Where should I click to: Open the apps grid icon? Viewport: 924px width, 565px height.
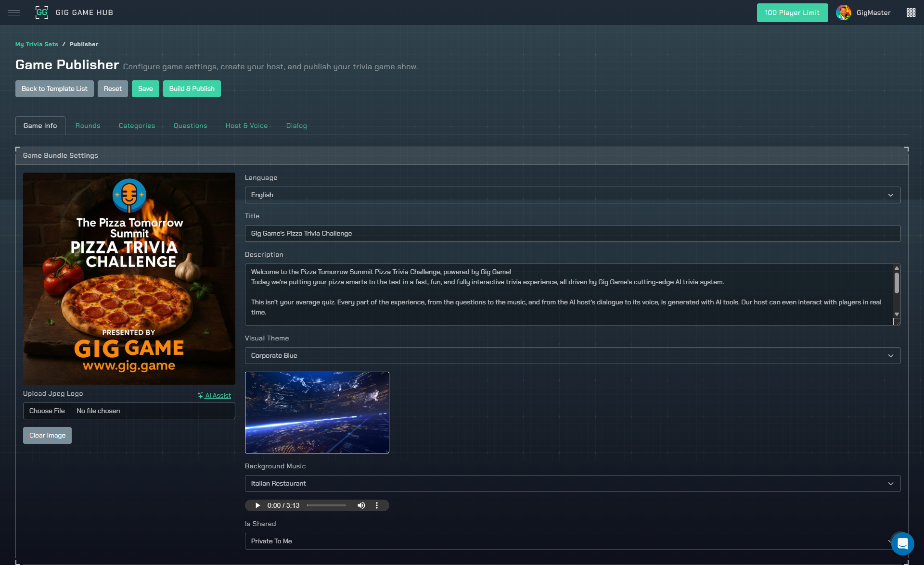tap(911, 13)
